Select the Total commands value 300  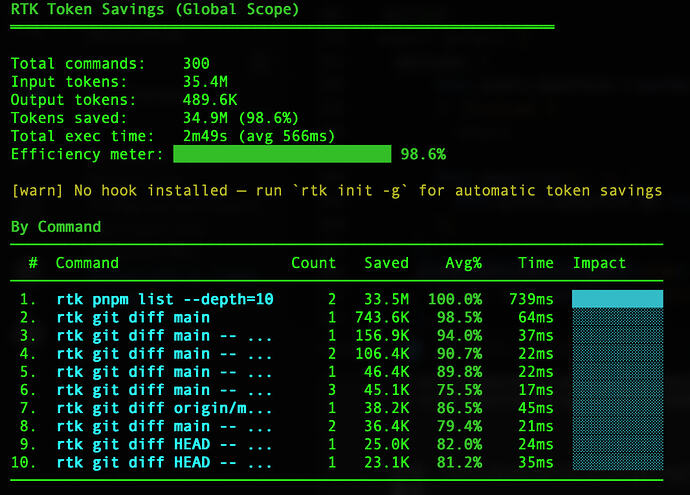pos(196,63)
